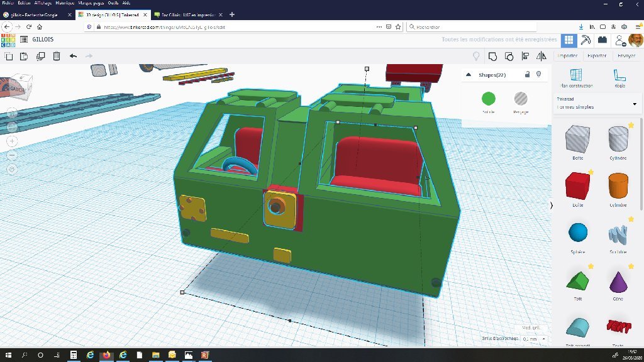The height and width of the screenshot is (362, 644).
Task: Select the 3D design grid view
Action: 569,40
